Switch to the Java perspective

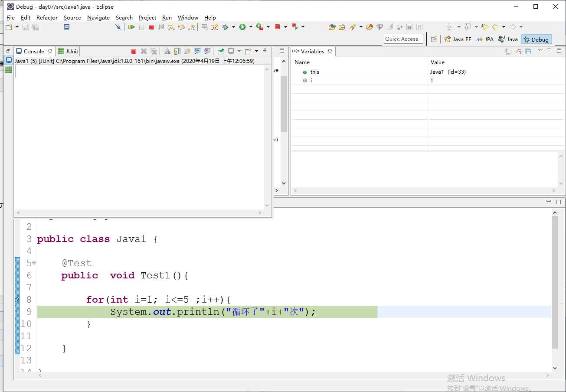[x=508, y=39]
